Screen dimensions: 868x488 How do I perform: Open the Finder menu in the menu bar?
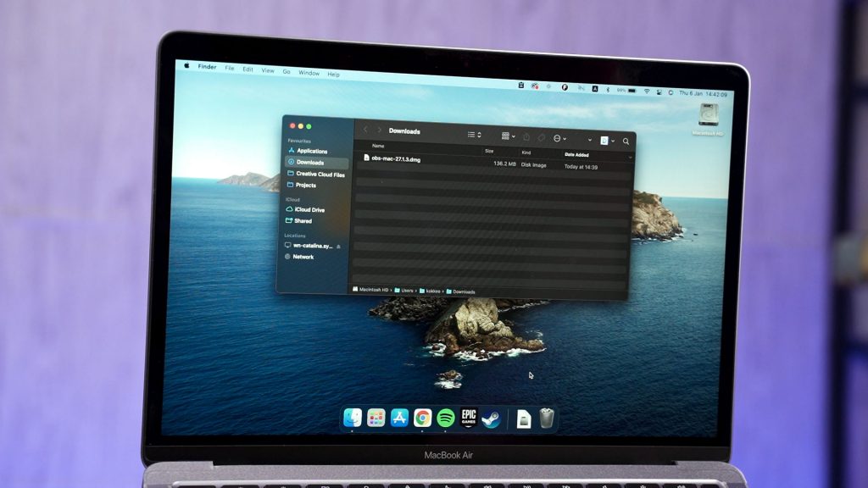207,67
